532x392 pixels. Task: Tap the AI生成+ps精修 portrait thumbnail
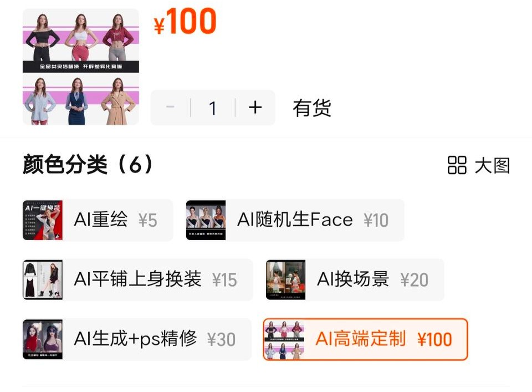pyautogui.click(x=43, y=339)
